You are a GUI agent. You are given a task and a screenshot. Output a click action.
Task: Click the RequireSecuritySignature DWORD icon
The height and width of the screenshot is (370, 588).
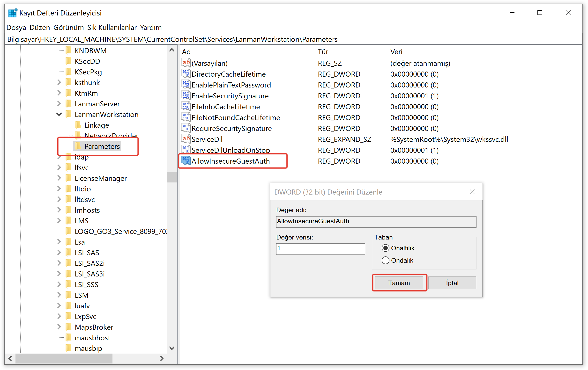(x=186, y=128)
